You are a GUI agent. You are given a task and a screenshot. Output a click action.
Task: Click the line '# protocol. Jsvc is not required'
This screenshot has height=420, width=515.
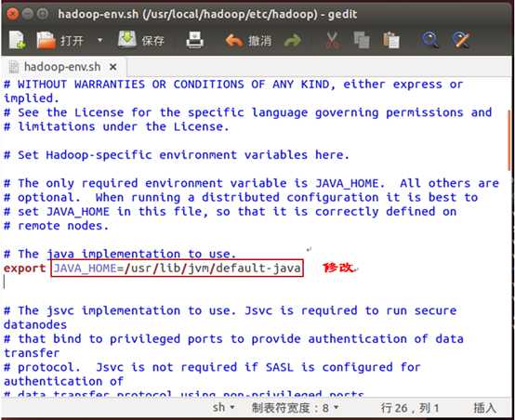[x=212, y=367]
